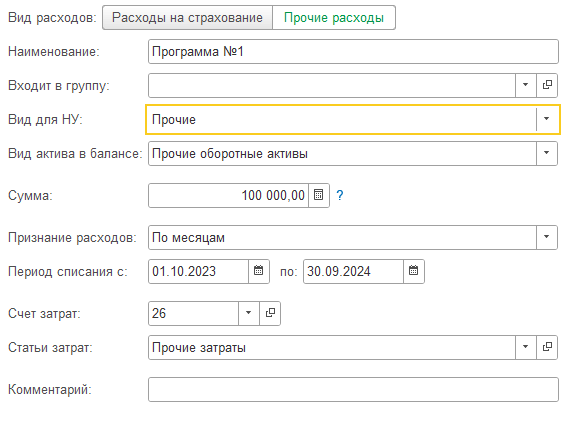Click the start date field 01.10.2023
This screenshot has width=587, height=422.
tap(198, 271)
